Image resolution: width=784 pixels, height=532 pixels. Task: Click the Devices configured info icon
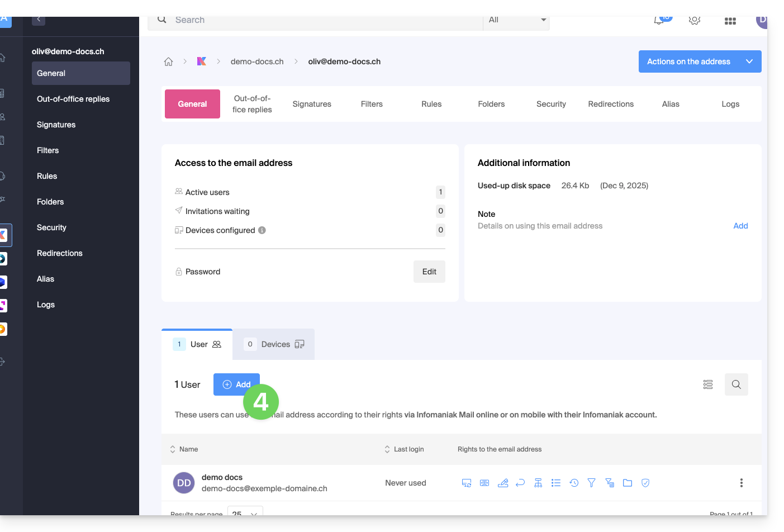pyautogui.click(x=262, y=230)
